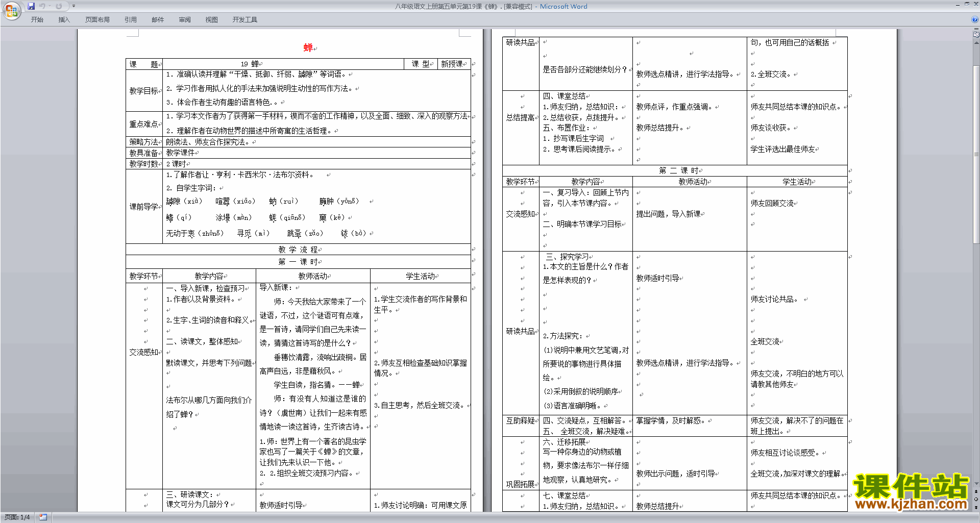The height and width of the screenshot is (523, 980).
Task: Click the previous page browse button
Action: click(x=976, y=491)
